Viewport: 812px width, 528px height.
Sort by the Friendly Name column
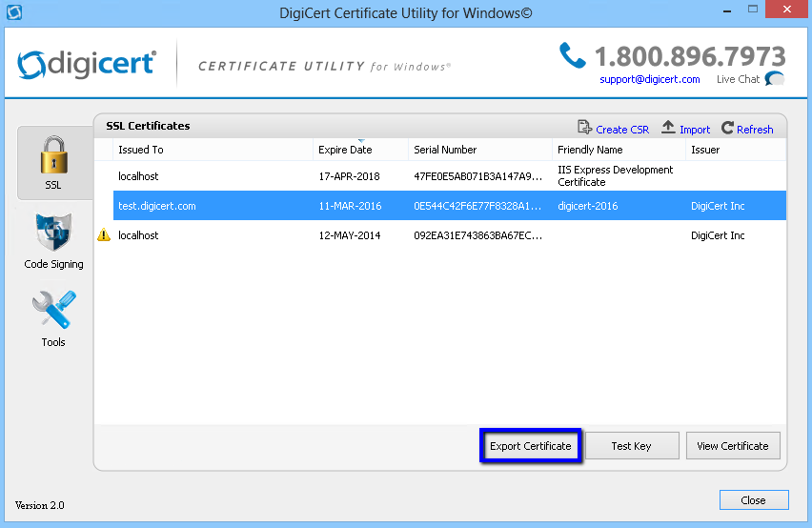pos(619,150)
